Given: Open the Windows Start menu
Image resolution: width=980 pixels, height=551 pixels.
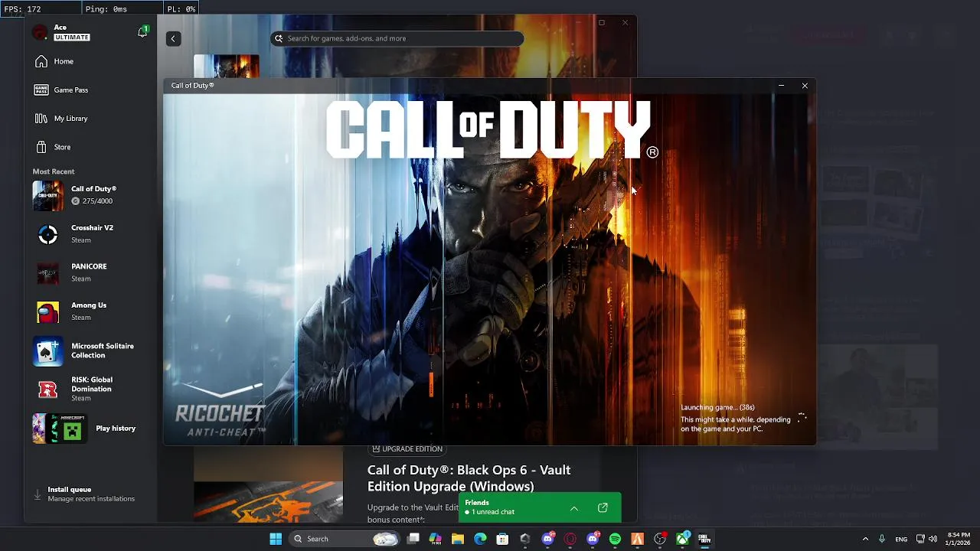Looking at the screenshot, I should 276,539.
